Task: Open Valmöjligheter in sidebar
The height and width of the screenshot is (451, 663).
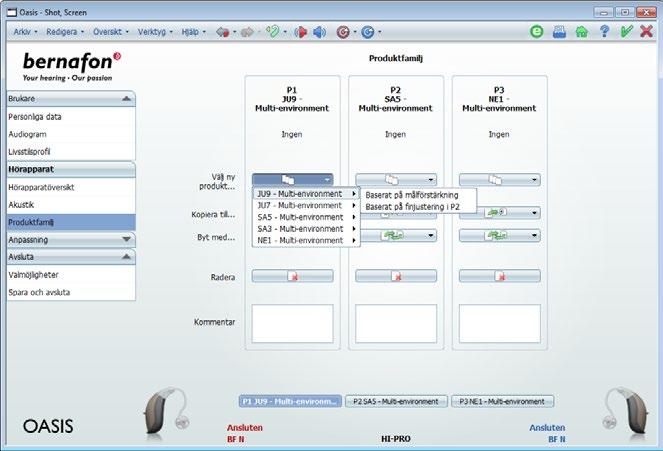Action: coord(71,275)
